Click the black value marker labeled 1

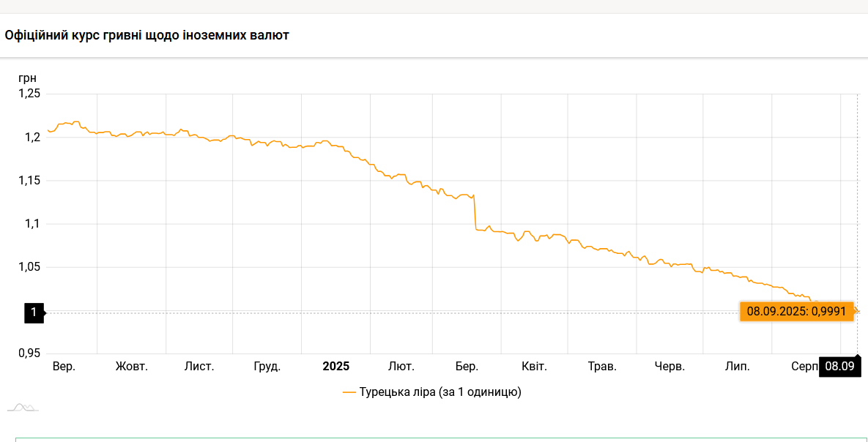[x=34, y=312]
